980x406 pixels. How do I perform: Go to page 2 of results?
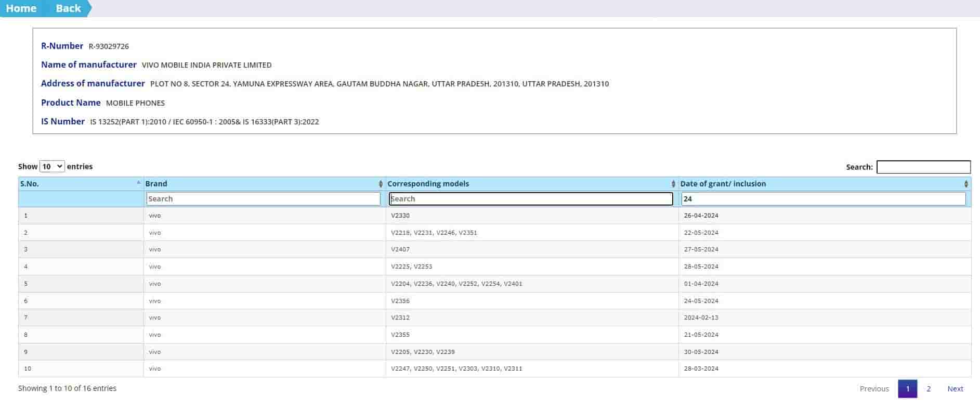coord(929,389)
